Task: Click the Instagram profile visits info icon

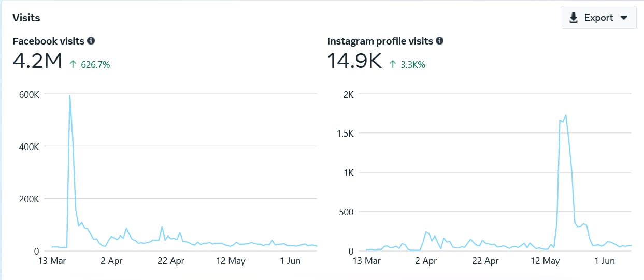Action: [440, 41]
